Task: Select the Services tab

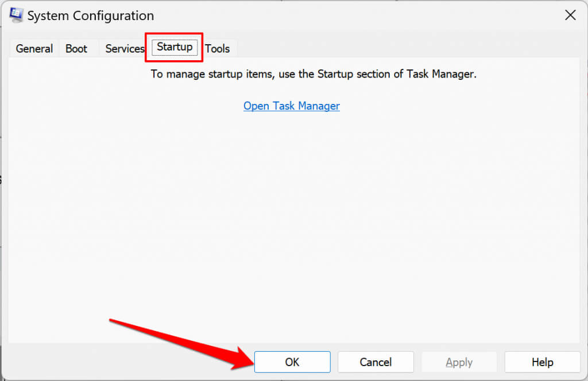Action: point(124,49)
